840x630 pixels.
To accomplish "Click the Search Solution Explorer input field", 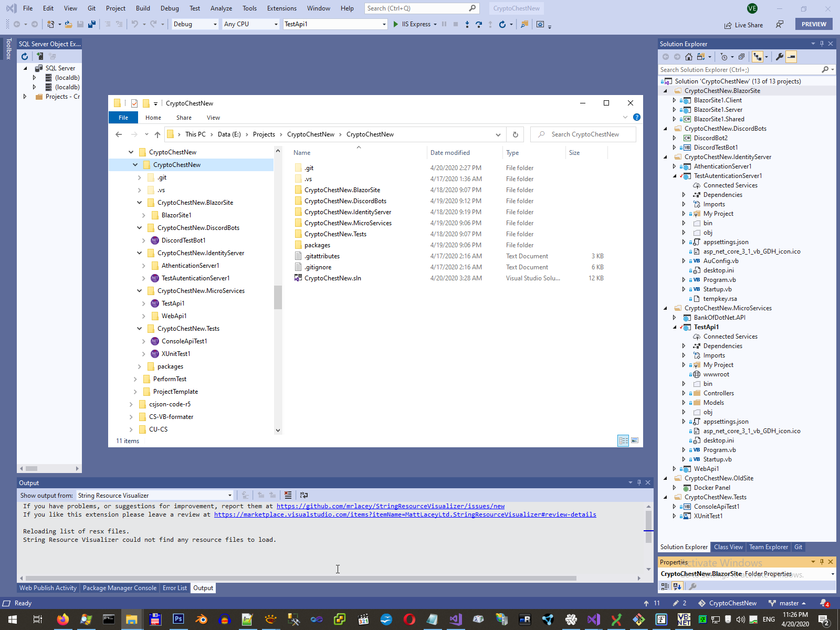I will tap(740, 70).
